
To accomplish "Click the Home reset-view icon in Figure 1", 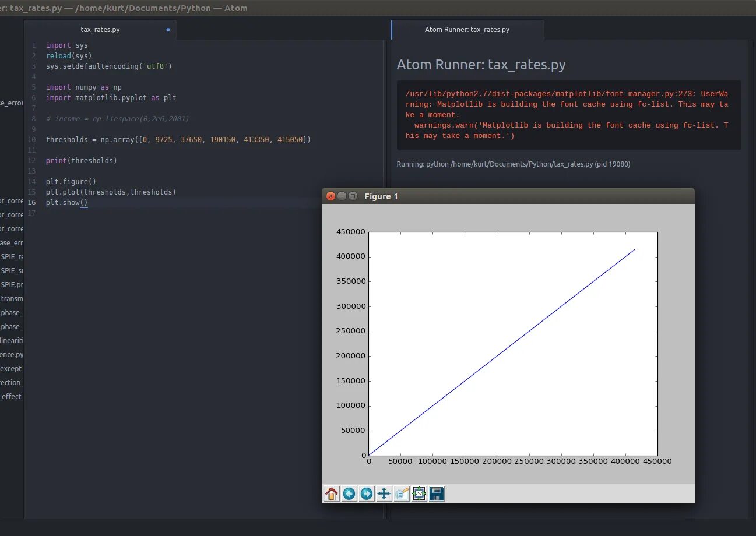I will coord(332,494).
